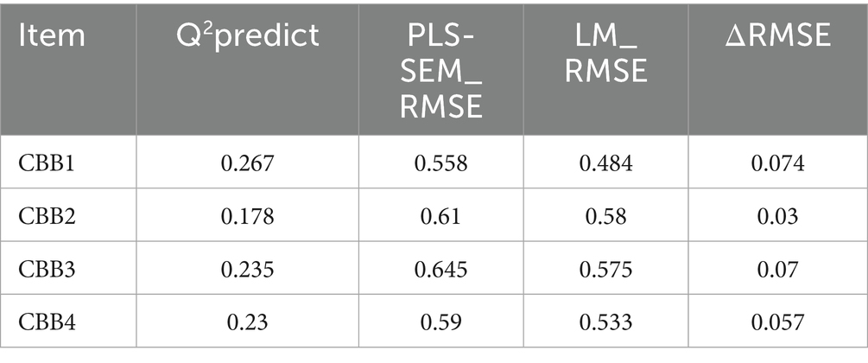Select the CBB3 row label
The height and width of the screenshot is (363, 868).
click(47, 269)
